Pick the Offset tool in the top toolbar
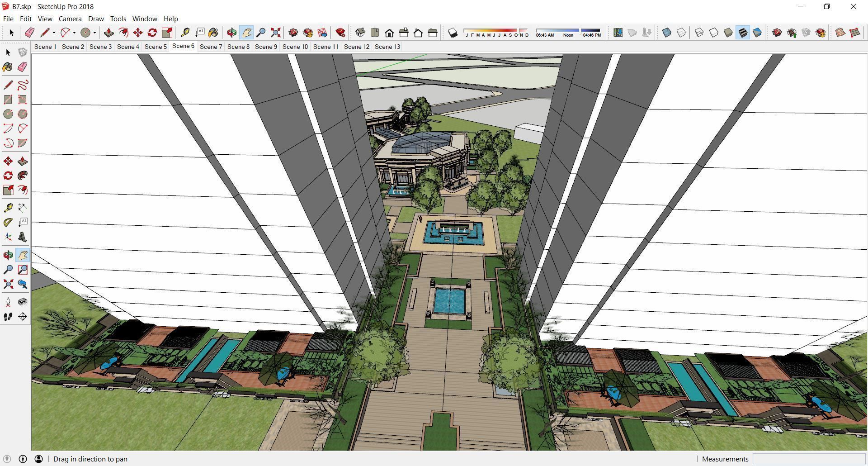The width and height of the screenshot is (868, 466). 123,33
